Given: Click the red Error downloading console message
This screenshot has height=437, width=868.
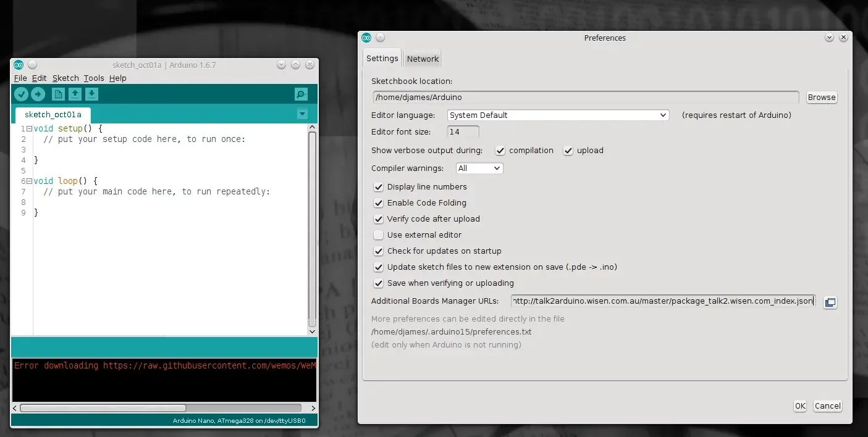Looking at the screenshot, I should coord(165,365).
